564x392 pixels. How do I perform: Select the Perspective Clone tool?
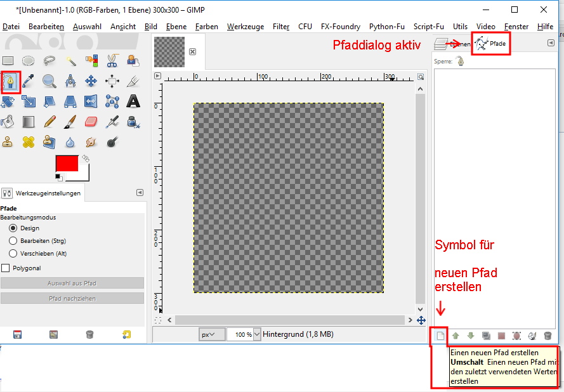point(49,142)
